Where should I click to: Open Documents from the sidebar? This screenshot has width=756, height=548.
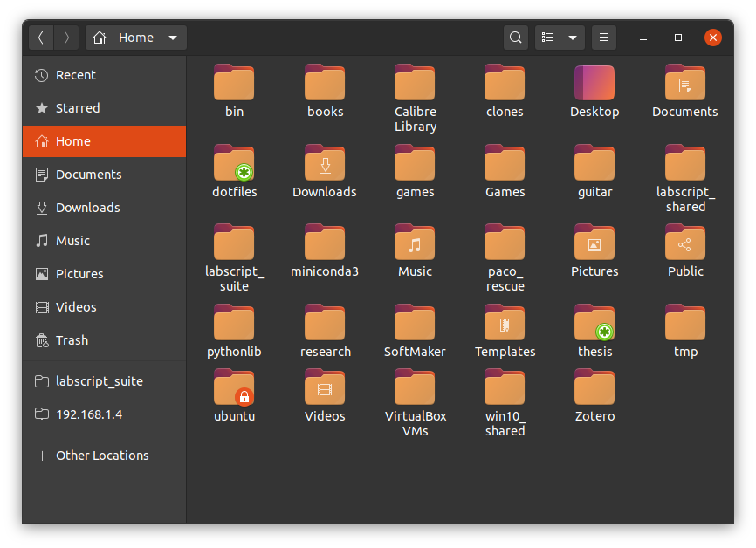coord(104,175)
